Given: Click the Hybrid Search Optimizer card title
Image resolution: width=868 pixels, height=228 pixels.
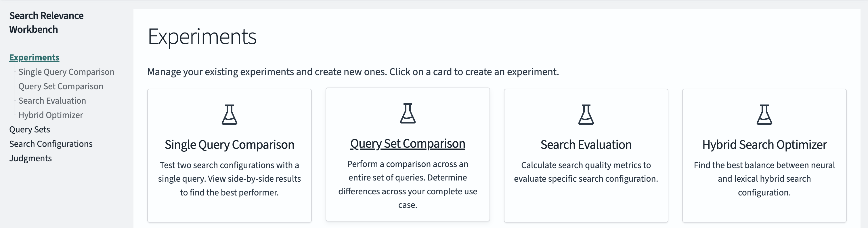Looking at the screenshot, I should coord(764,145).
